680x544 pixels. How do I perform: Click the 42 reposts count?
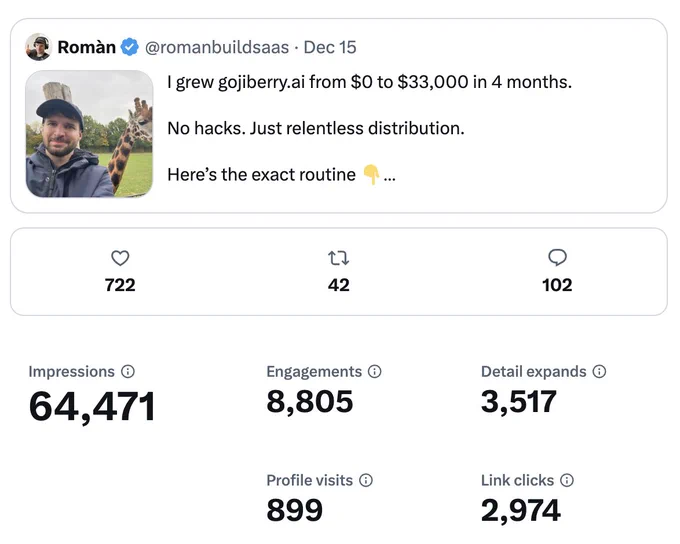pos(339,285)
